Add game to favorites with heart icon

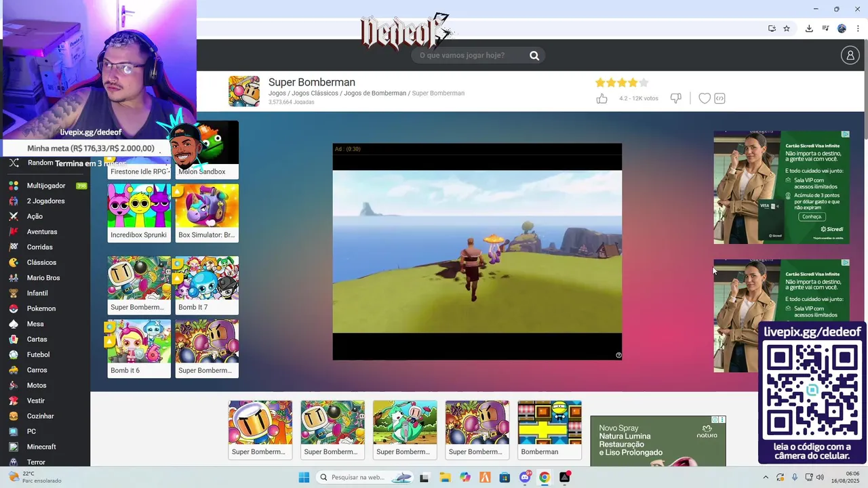coord(705,98)
